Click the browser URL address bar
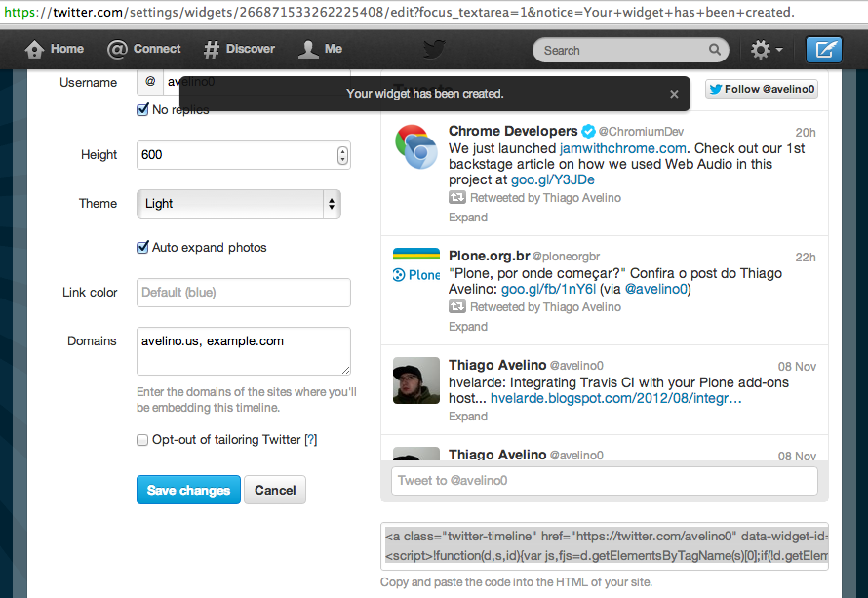868x598 pixels. tap(434, 12)
